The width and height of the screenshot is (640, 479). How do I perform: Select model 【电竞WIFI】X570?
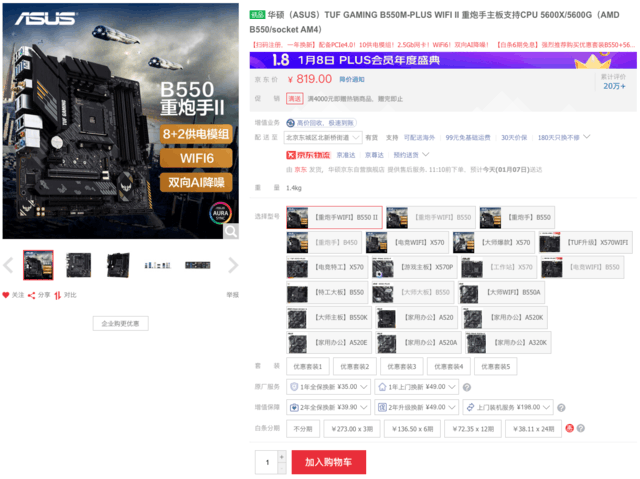point(407,242)
